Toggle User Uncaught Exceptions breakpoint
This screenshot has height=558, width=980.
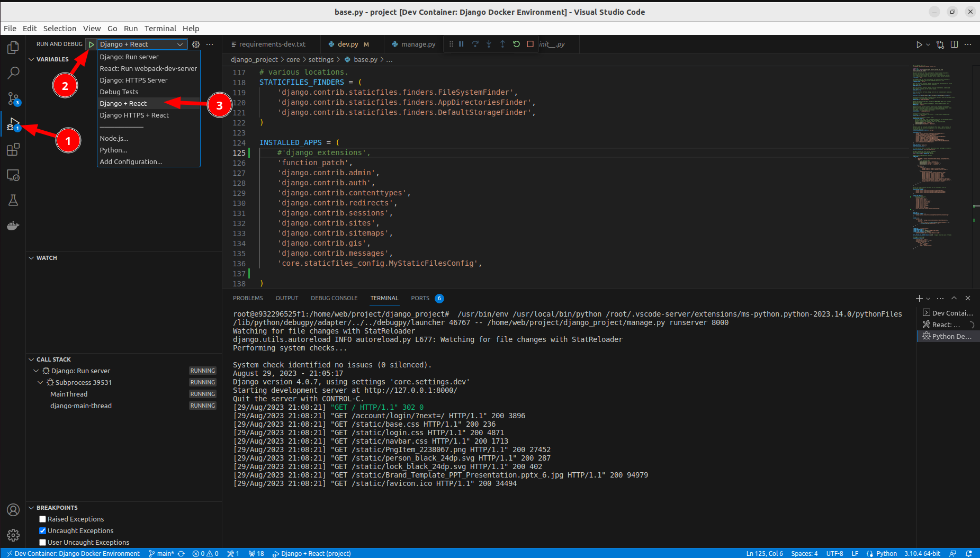tap(42, 542)
